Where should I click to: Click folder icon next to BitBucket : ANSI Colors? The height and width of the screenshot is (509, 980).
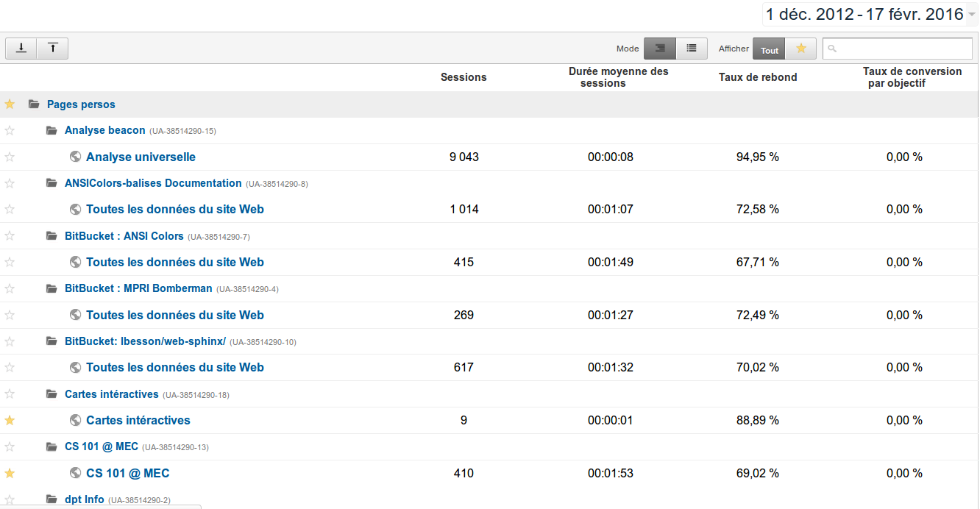[x=52, y=236]
